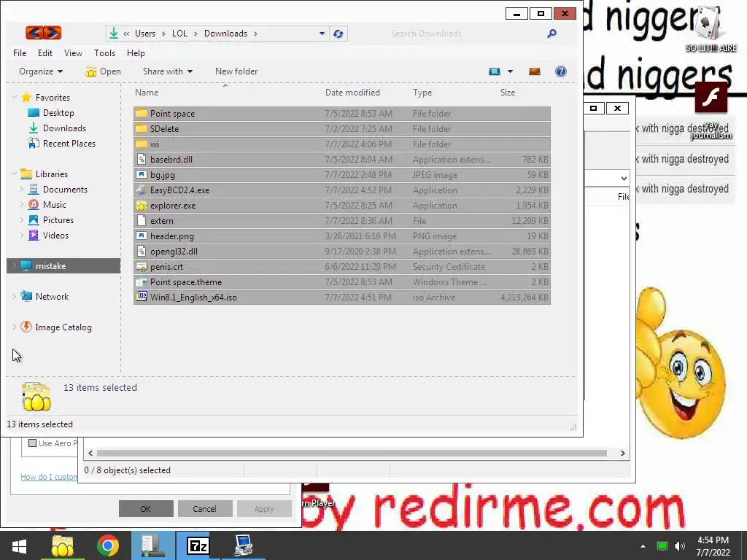Open Chrome from the taskbar
This screenshot has height=560, width=747.
(x=108, y=545)
